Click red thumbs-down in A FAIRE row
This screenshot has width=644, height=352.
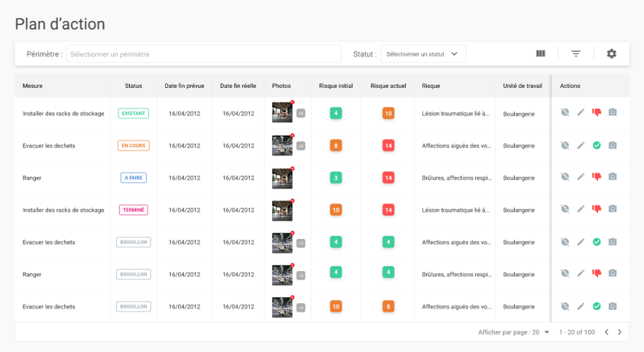coord(597,176)
